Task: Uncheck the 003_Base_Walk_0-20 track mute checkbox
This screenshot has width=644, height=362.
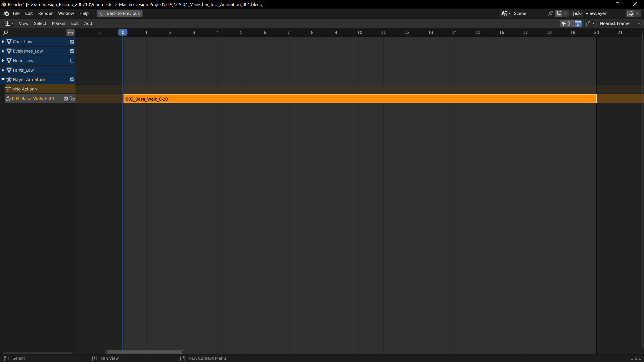Action: pyautogui.click(x=66, y=99)
